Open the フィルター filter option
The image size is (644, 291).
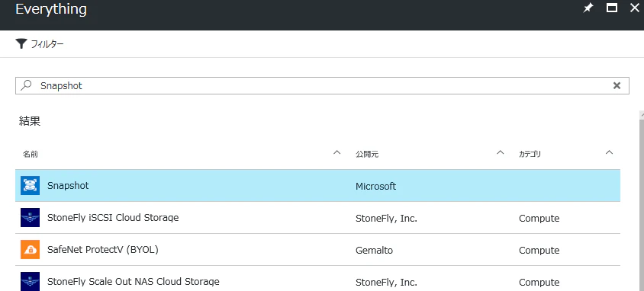[40, 44]
